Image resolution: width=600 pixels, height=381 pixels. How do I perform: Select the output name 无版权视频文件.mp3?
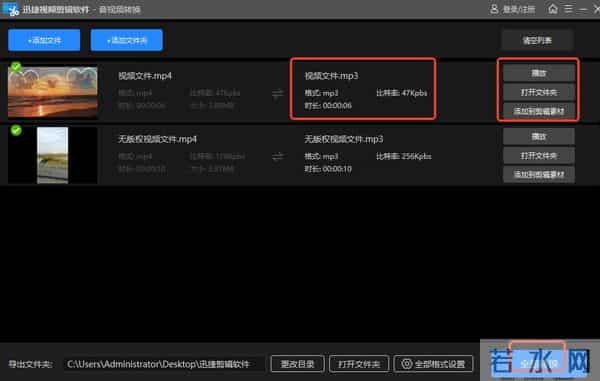(x=344, y=139)
